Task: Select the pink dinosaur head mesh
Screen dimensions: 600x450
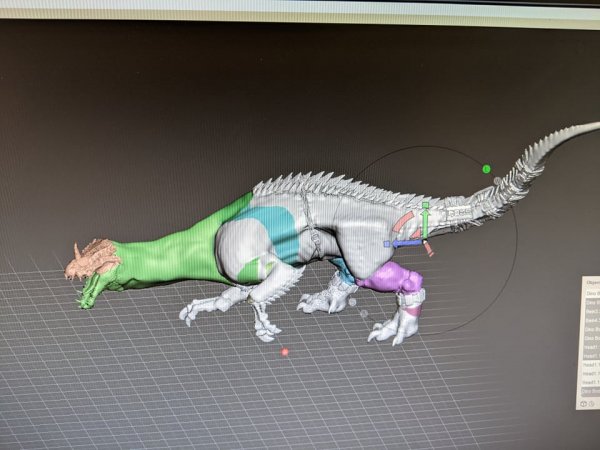Action: point(93,261)
